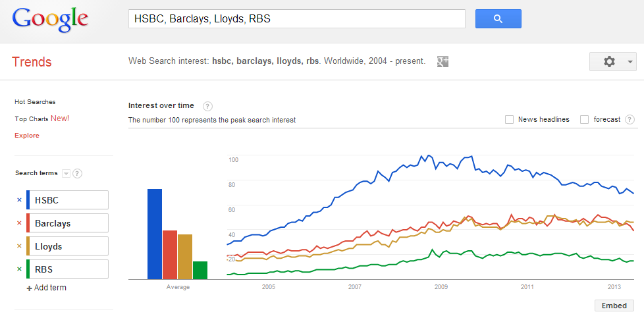The height and width of the screenshot is (320, 644).
Task: Open the settings gear menu
Action: click(x=609, y=62)
